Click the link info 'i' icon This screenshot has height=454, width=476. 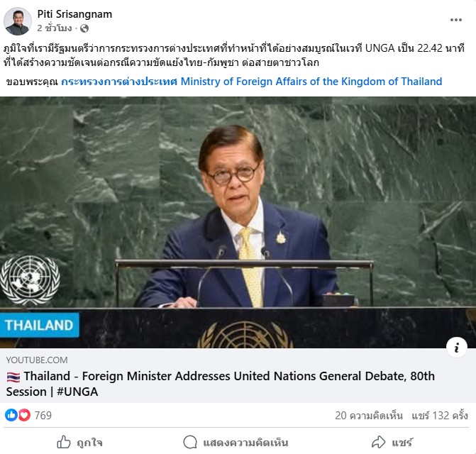tap(457, 347)
